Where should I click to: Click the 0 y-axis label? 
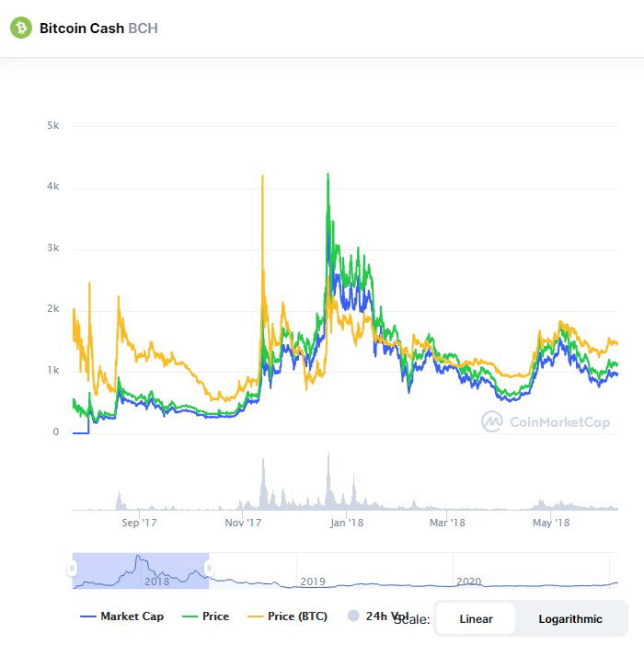(x=56, y=432)
